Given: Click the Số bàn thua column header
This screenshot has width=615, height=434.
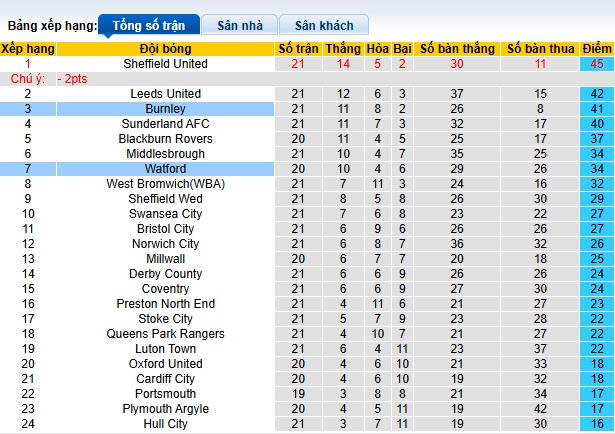Looking at the screenshot, I should [x=540, y=48].
